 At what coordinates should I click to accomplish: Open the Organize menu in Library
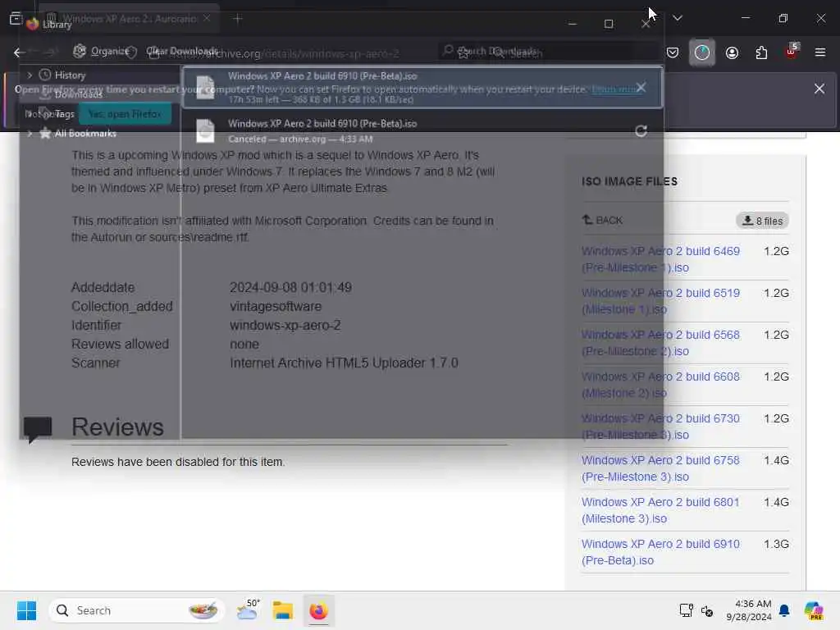click(102, 52)
